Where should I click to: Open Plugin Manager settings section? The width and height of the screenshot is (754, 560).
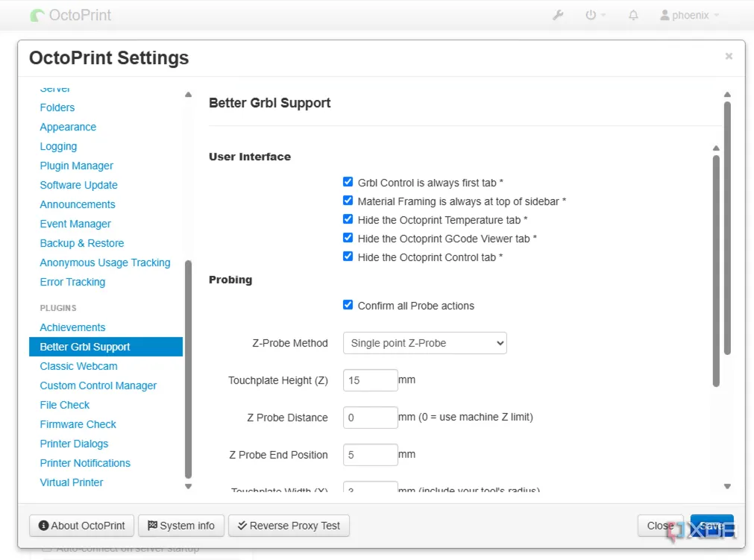(77, 166)
